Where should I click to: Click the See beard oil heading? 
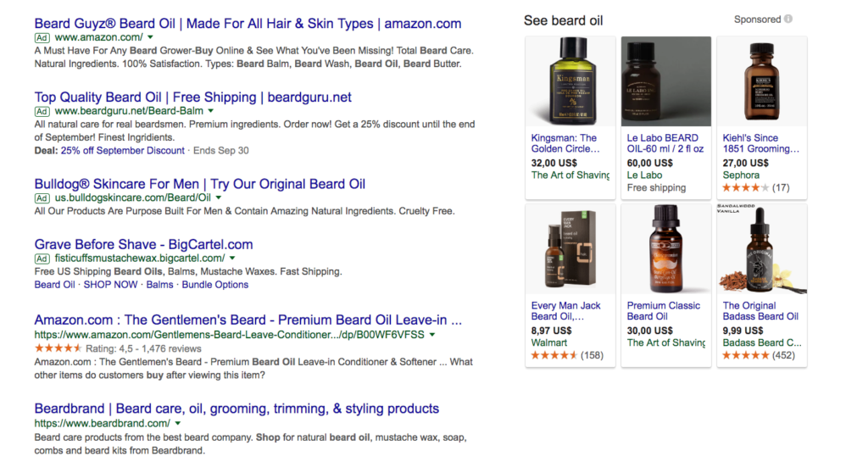click(563, 20)
